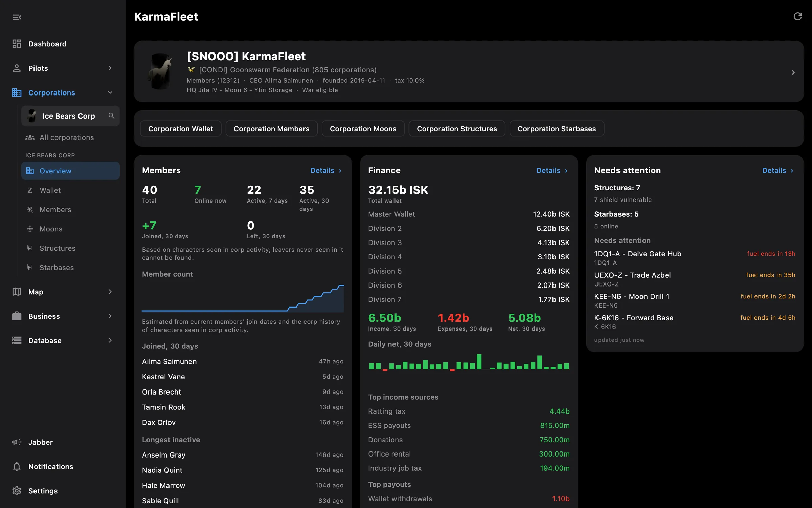Open the KarmaFleet unicorn logo

(x=160, y=71)
